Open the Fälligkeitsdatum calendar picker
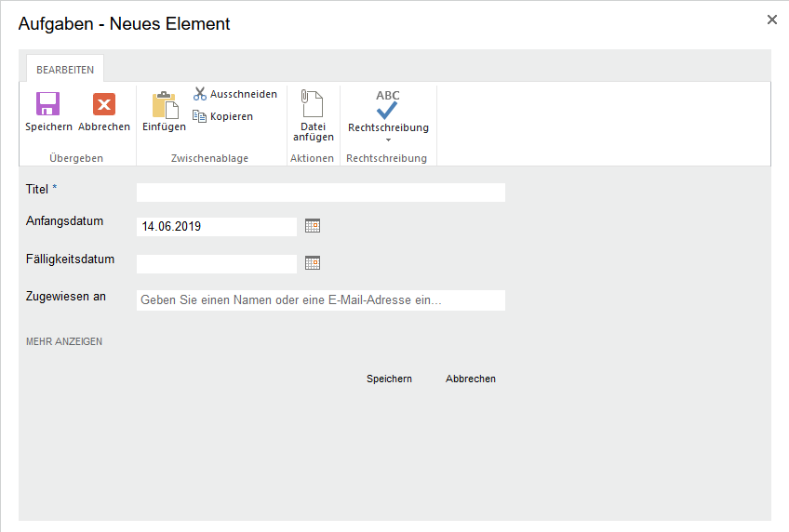Screen dimensions: 789x532 313,263
